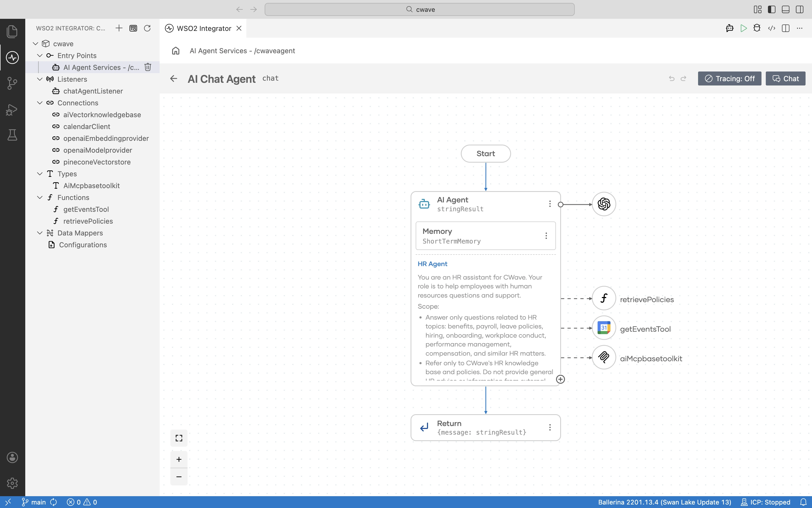Image resolution: width=812 pixels, height=508 pixels.
Task: Click the project view icon beside refresh
Action: pos(133,28)
